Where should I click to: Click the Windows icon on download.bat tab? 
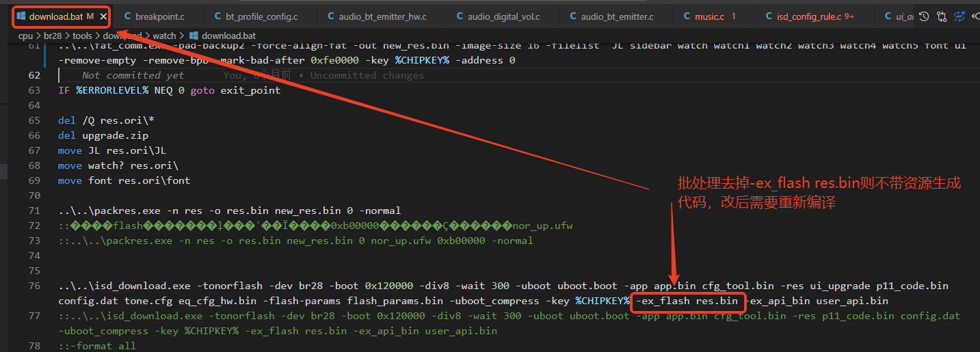(21, 16)
